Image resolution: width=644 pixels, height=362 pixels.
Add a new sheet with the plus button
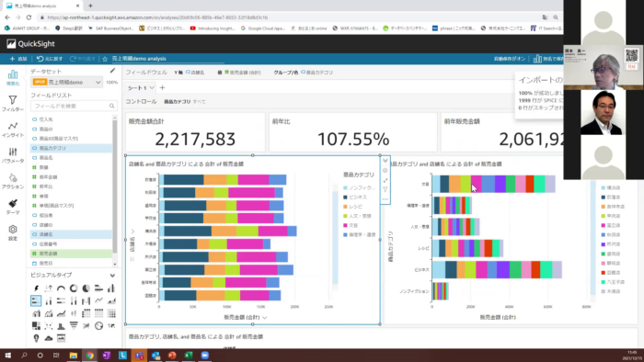[x=162, y=87]
